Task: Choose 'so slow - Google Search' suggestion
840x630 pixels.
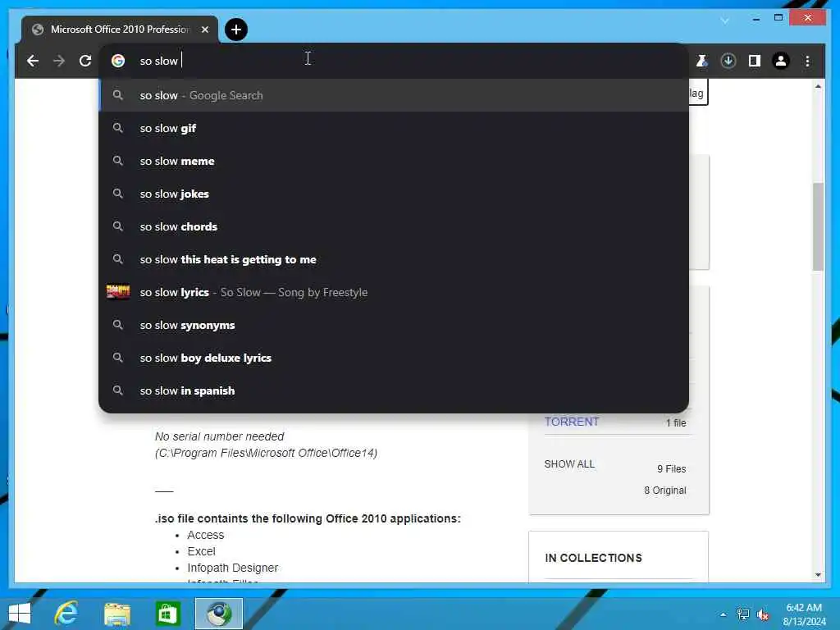Action: click(x=394, y=95)
